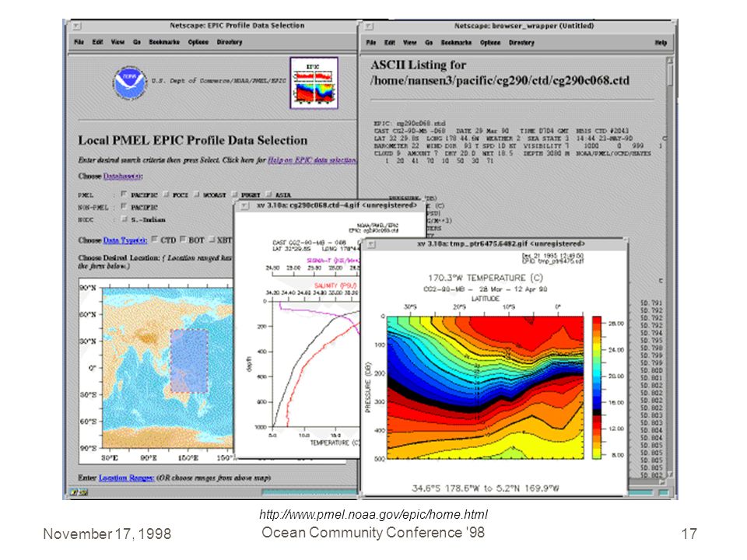Click the 34.6°S 178.6°W to 5.2°N caption
This screenshot has width=747, height=560.
click(x=485, y=488)
